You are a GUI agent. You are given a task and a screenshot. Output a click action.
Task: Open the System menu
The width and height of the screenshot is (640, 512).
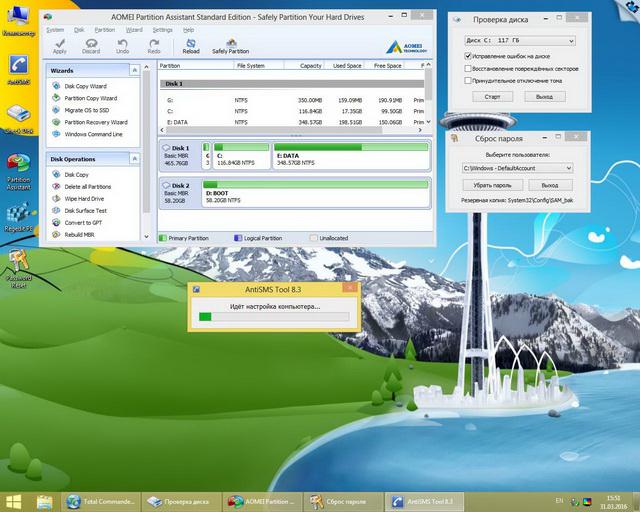point(55,30)
